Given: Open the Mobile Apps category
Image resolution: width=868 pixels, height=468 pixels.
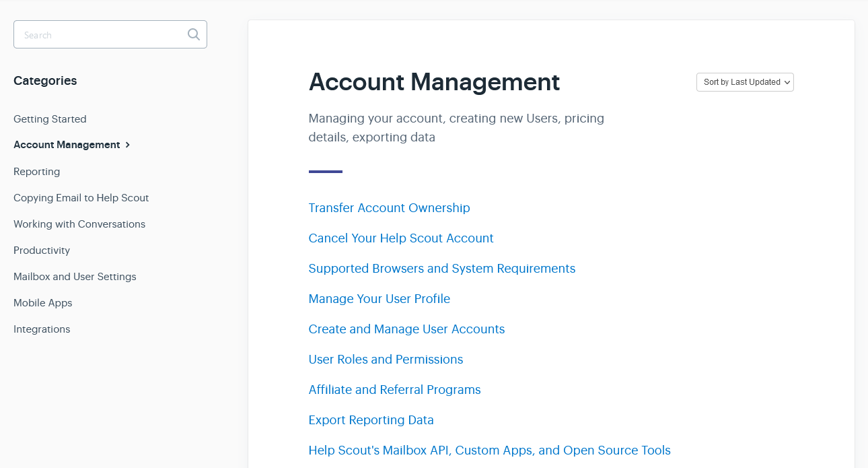Looking at the screenshot, I should pyautogui.click(x=42, y=303).
